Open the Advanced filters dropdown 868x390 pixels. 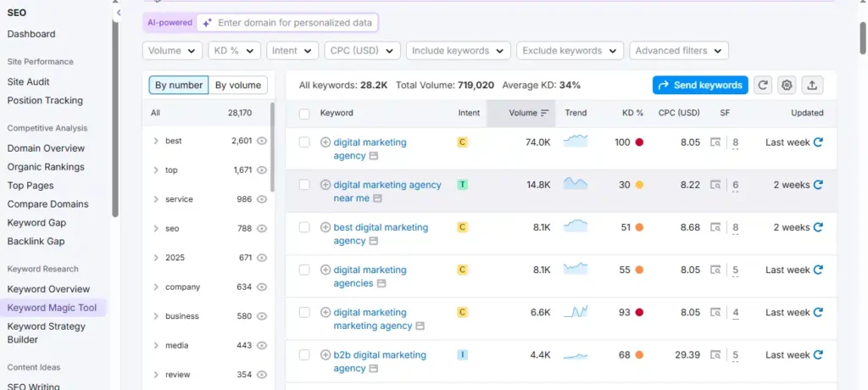point(679,51)
